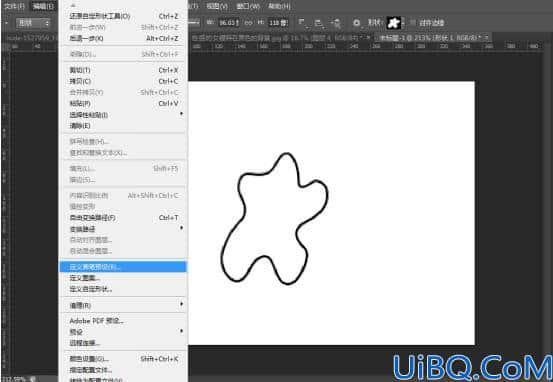This screenshot has width=553, height=382.
Task: Open the shape tool mode dropdown 形状
Action: [33, 23]
